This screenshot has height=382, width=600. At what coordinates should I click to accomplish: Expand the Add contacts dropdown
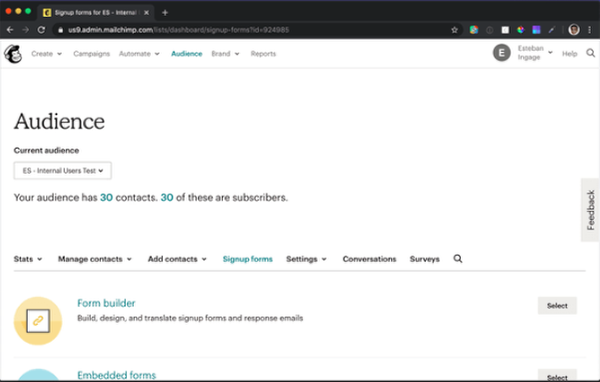(177, 259)
